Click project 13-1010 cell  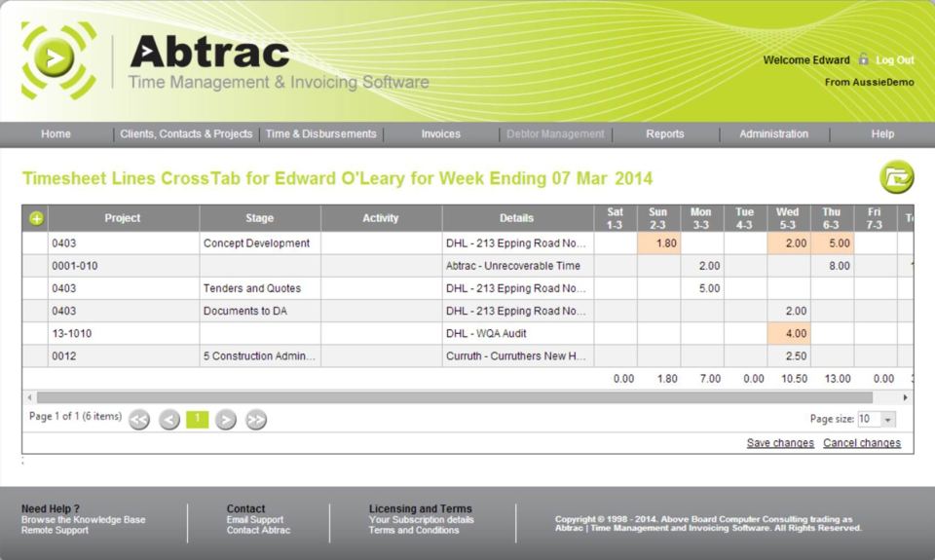(x=124, y=333)
